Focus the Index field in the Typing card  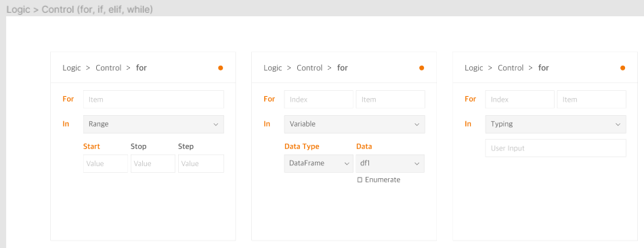click(x=520, y=100)
